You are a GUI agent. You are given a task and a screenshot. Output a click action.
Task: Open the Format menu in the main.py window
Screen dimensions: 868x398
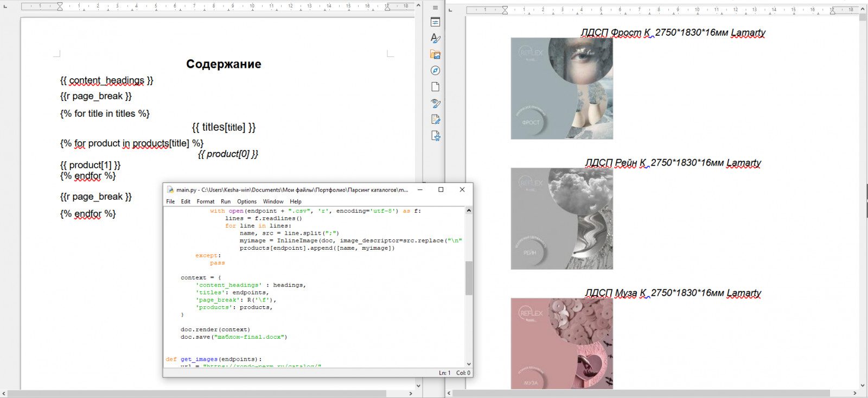coord(206,201)
